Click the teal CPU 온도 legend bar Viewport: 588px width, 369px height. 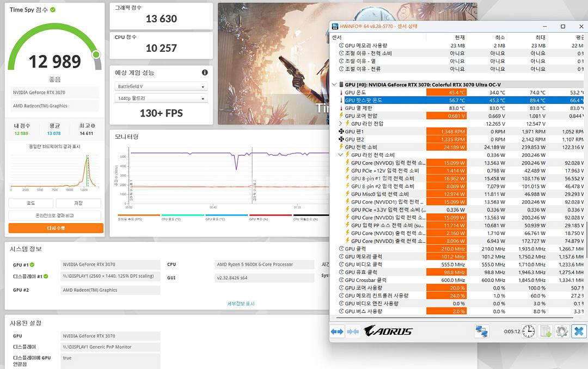[x=182, y=216]
